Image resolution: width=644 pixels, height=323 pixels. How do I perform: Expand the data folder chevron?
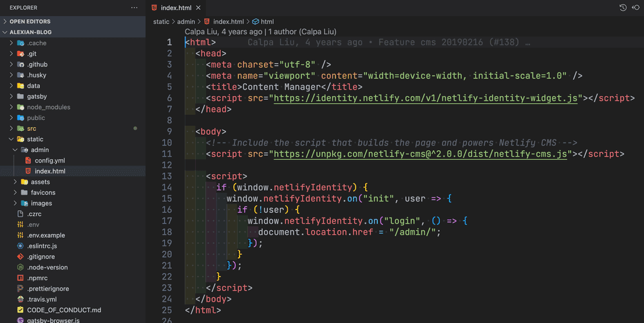pos(12,86)
